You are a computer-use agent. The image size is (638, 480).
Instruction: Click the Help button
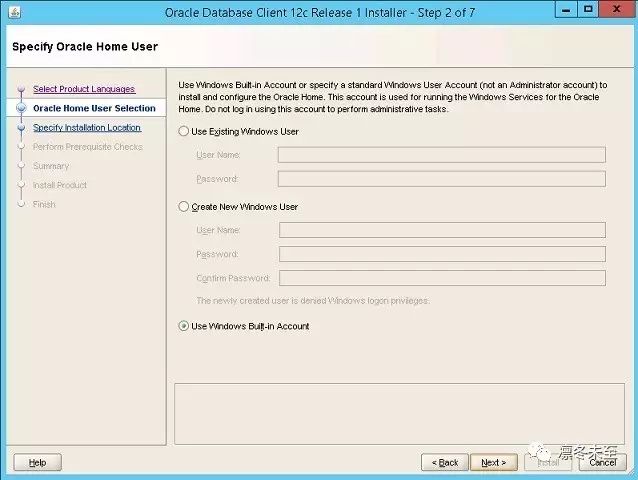(37, 463)
